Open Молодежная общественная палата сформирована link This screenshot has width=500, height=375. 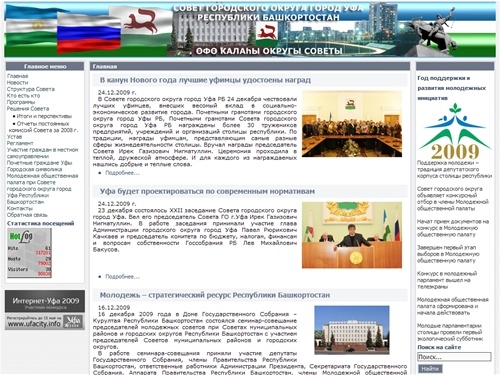(452, 306)
